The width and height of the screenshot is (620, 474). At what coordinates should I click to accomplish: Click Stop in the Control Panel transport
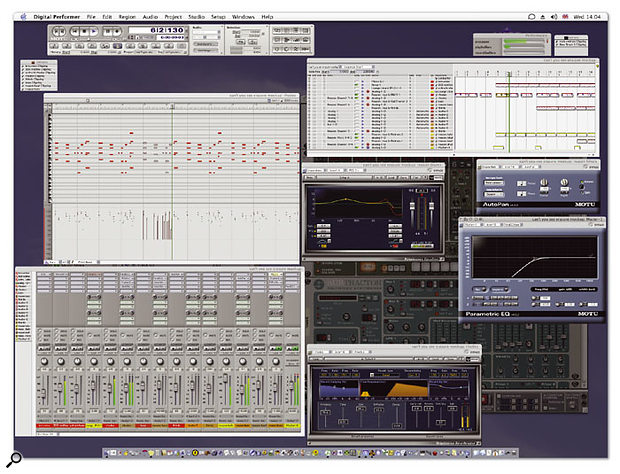pyautogui.click(x=84, y=32)
